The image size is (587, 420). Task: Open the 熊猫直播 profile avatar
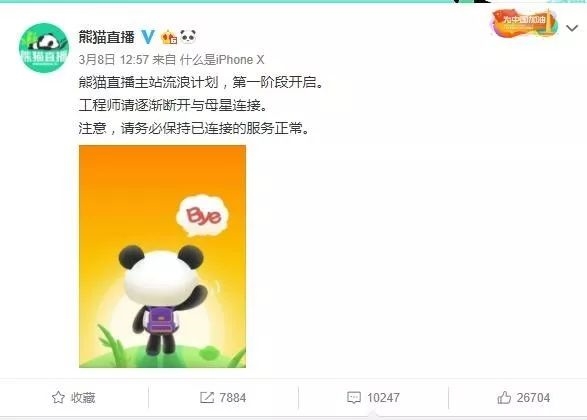[44, 48]
